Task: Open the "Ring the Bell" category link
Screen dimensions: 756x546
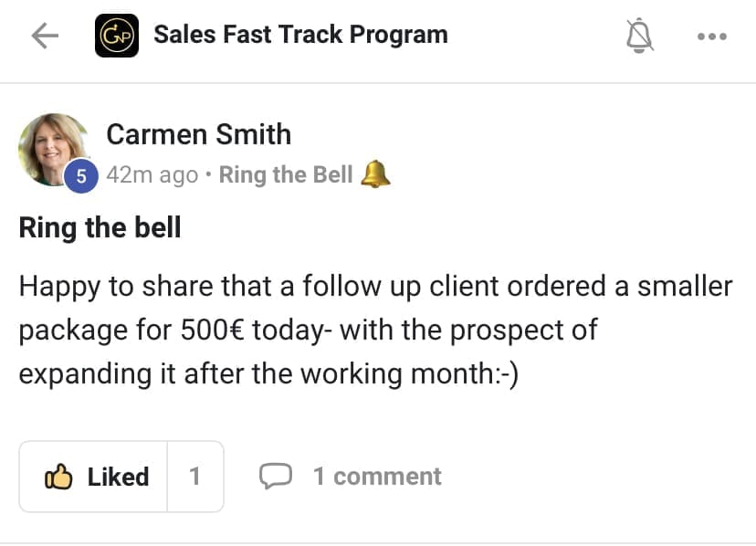Action: coord(286,174)
